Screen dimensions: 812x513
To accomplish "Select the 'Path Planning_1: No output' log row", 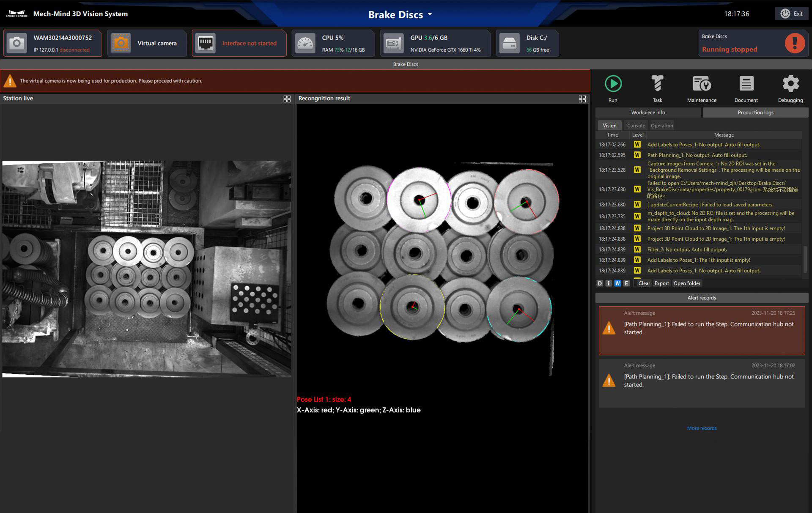I will click(699, 155).
